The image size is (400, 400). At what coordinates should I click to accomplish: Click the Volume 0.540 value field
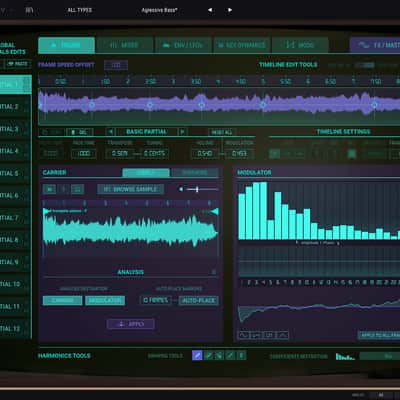[x=205, y=154]
